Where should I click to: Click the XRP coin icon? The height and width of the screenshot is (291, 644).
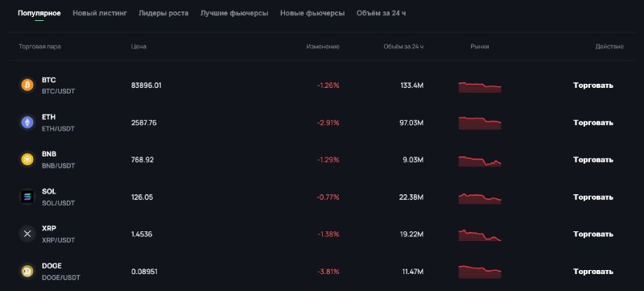pos(27,234)
